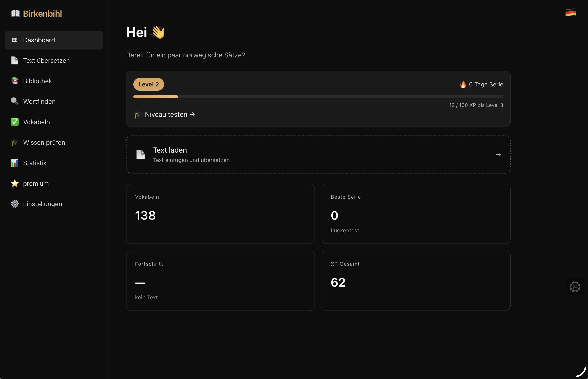This screenshot has height=379, width=588.
Task: Click the Level 2 badge
Action: 148,85
